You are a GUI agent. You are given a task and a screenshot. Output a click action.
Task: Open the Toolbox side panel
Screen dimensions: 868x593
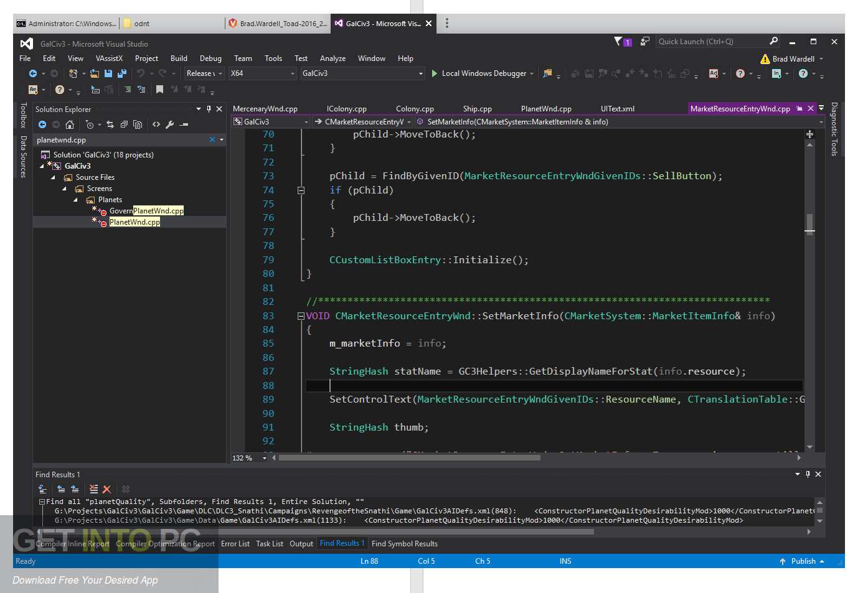[23, 116]
